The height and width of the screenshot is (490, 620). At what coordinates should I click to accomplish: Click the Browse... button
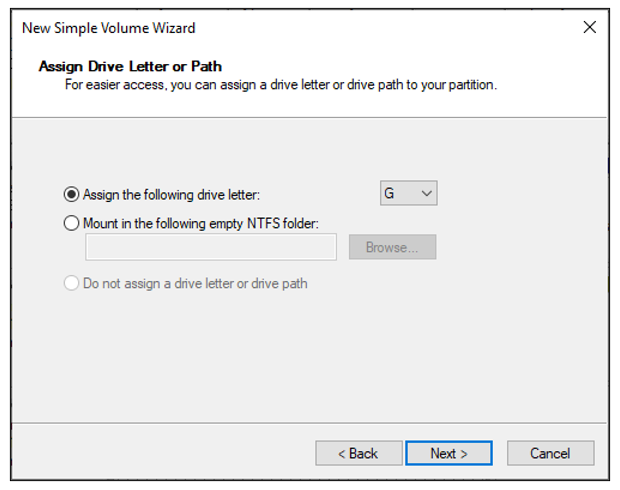tap(392, 247)
